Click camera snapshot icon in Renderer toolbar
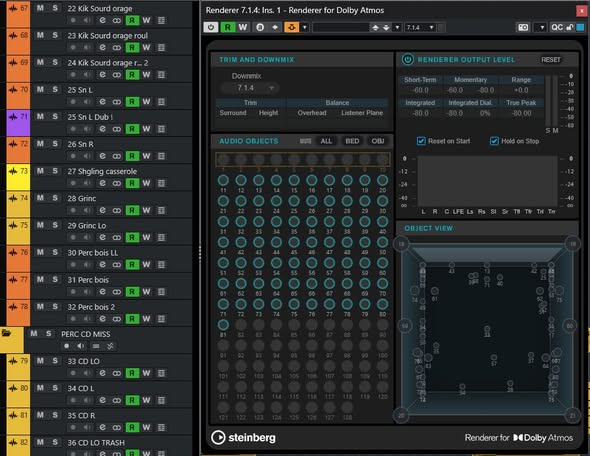Viewport: 590px width, 456px height. 523,27
